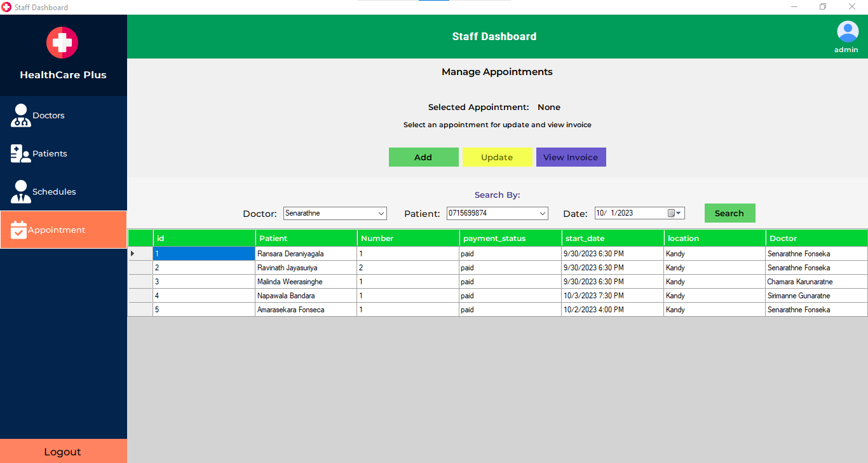Viewport: 868px width, 463px height.
Task: Select the Napawala Bandara patient cell
Action: (306, 296)
